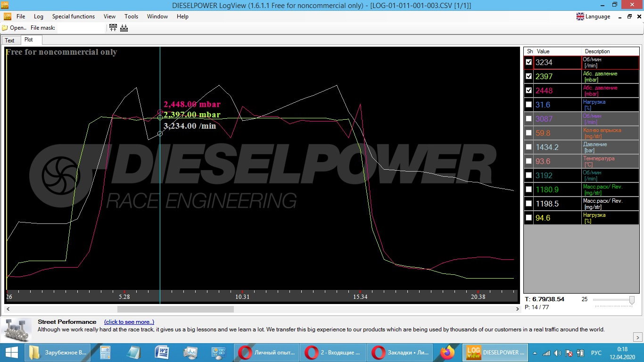Uncheck the 3234 Об/мин channel checkbox

click(529, 62)
